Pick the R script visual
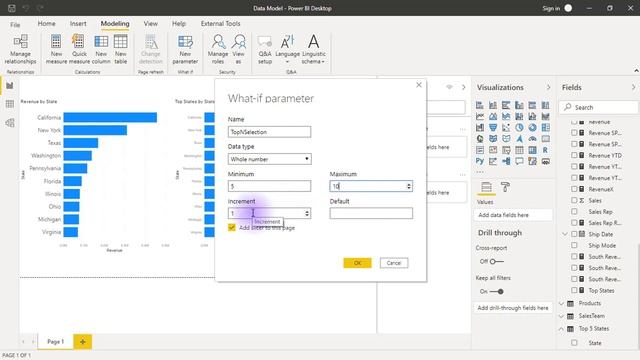Image resolution: width=640 pixels, height=360 pixels. (x=545, y=150)
